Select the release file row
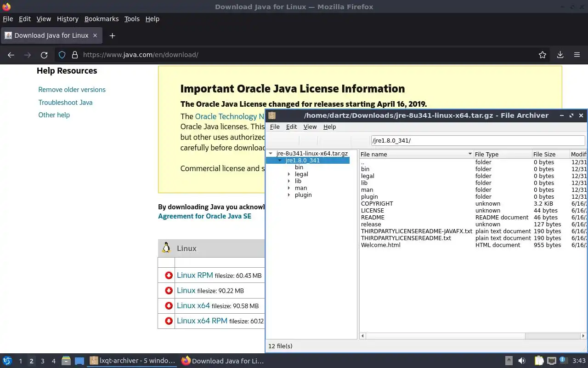588x368 pixels. pos(473,224)
